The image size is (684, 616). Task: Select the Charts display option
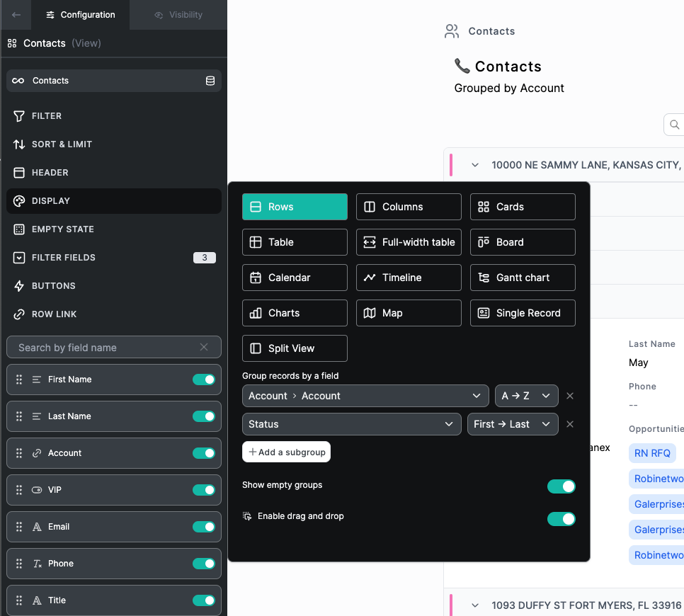[x=295, y=312]
